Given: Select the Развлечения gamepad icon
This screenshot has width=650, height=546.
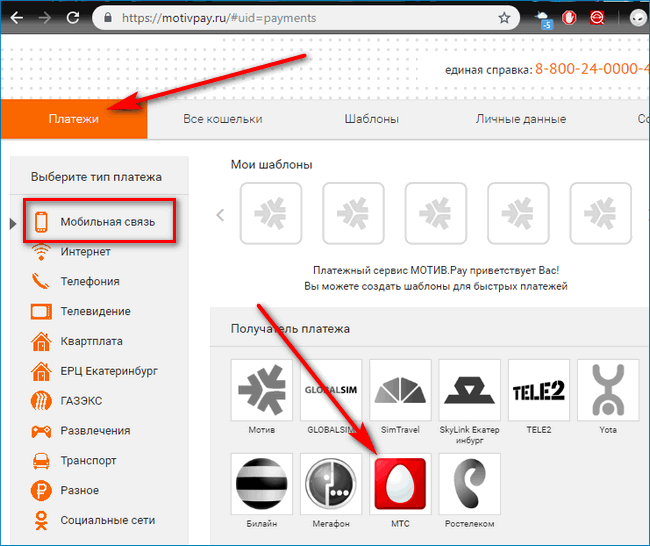Looking at the screenshot, I should [41, 431].
